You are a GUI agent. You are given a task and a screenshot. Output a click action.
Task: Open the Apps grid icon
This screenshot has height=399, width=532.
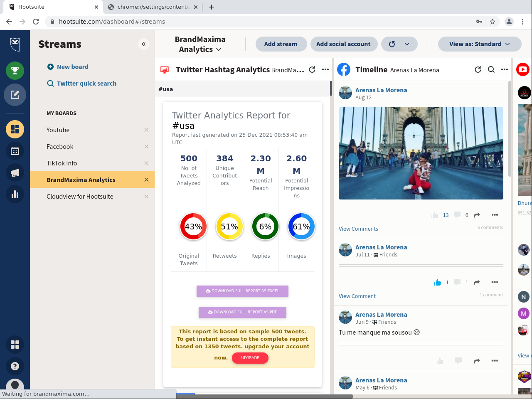15,345
